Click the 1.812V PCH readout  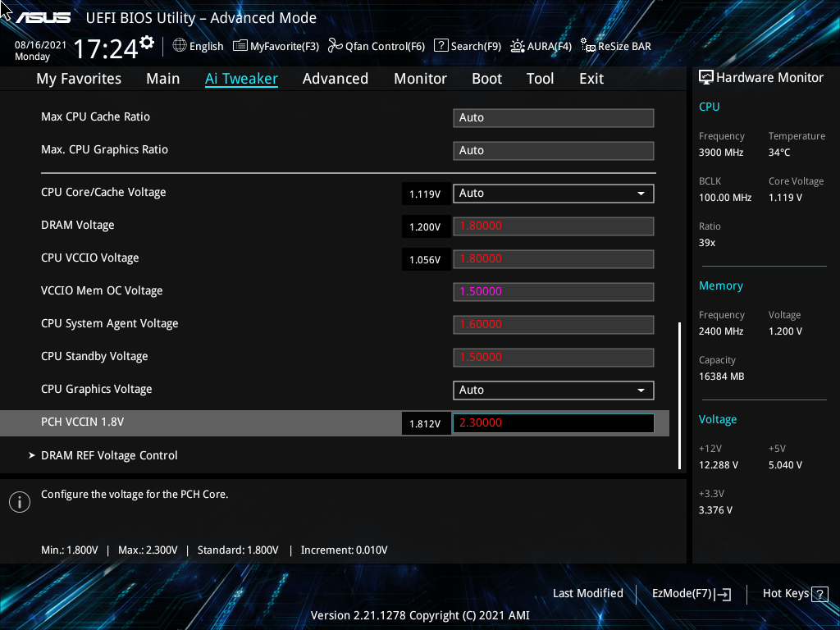(426, 423)
